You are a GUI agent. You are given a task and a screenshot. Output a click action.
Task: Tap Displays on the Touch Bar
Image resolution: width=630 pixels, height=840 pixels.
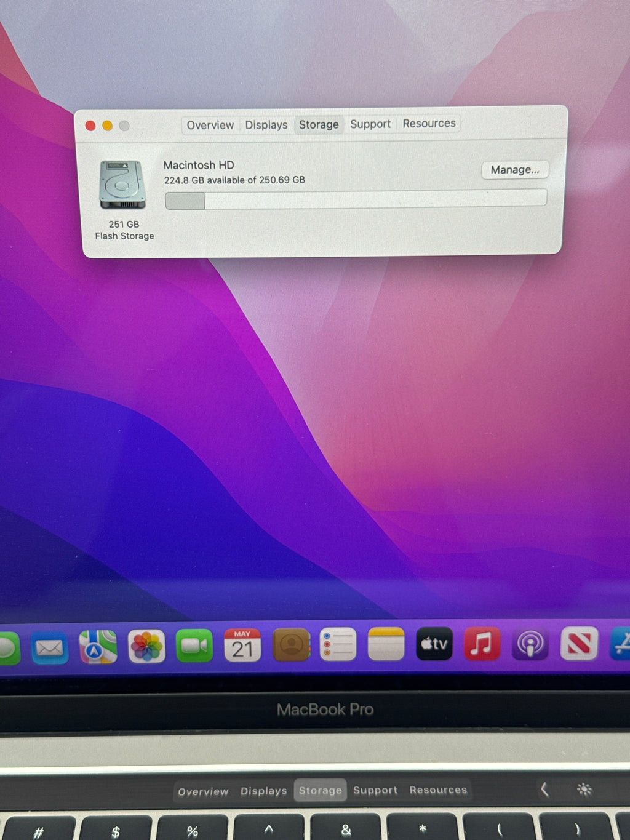(x=263, y=791)
